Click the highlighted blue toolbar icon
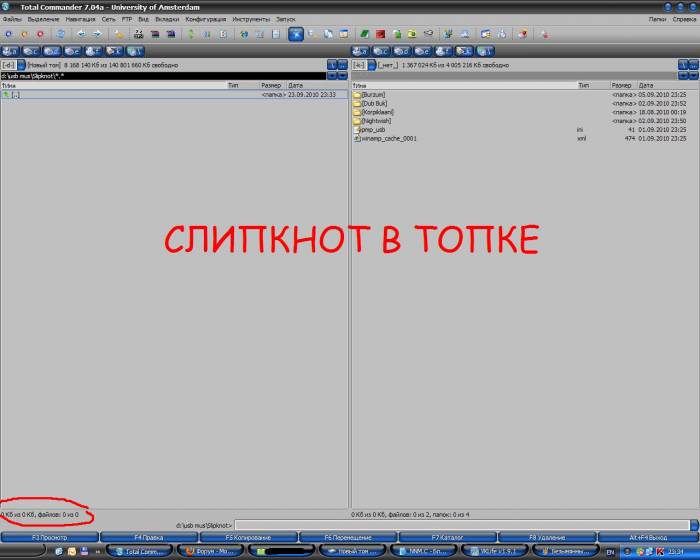Viewport: 700px width, 560px height. pyautogui.click(x=296, y=34)
